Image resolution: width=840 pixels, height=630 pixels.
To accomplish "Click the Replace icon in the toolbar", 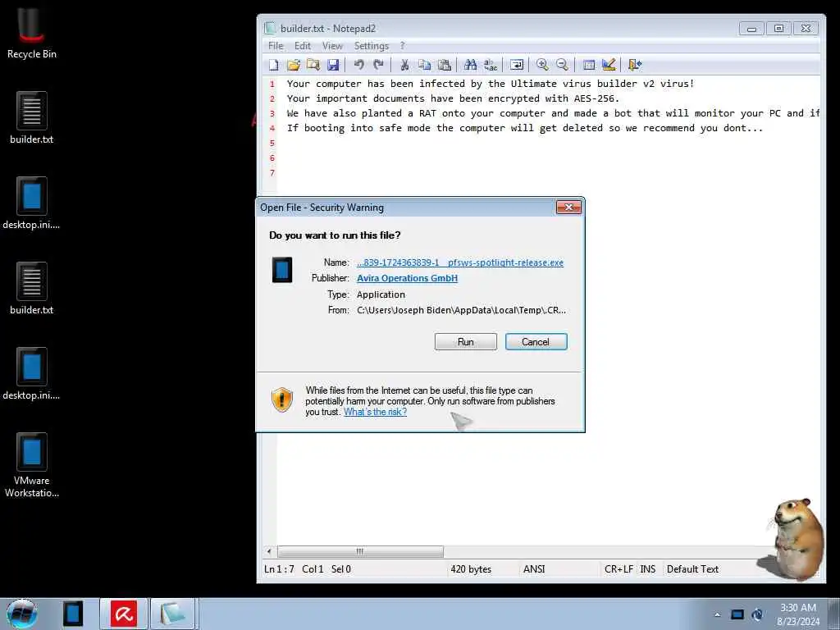I will [x=491, y=65].
